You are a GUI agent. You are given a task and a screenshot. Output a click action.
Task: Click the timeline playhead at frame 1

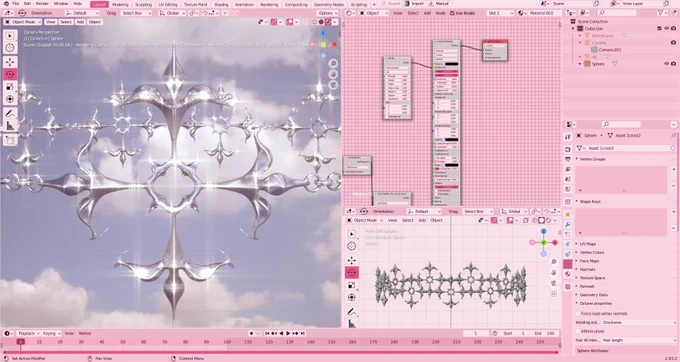click(x=20, y=342)
